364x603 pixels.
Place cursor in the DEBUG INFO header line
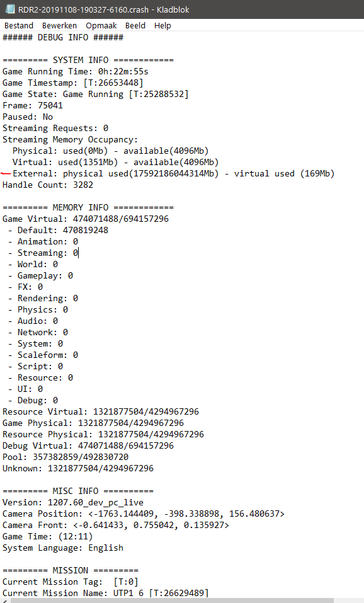click(63, 37)
